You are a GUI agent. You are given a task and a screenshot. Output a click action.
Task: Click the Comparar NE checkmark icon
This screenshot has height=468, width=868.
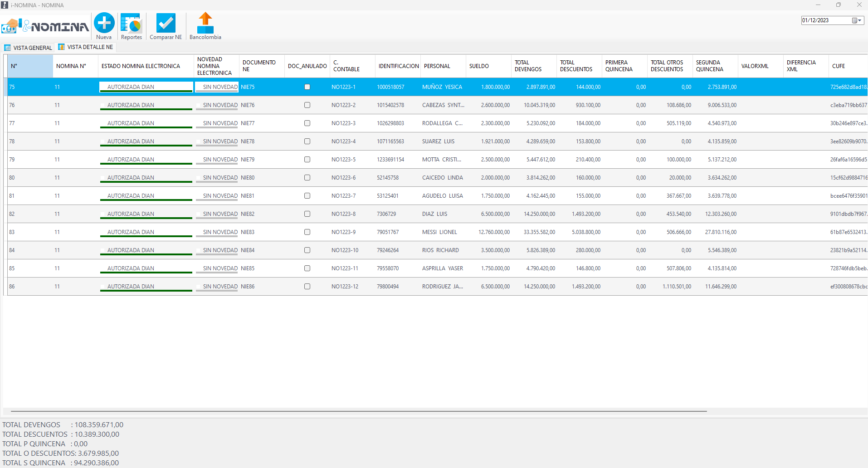pyautogui.click(x=166, y=23)
